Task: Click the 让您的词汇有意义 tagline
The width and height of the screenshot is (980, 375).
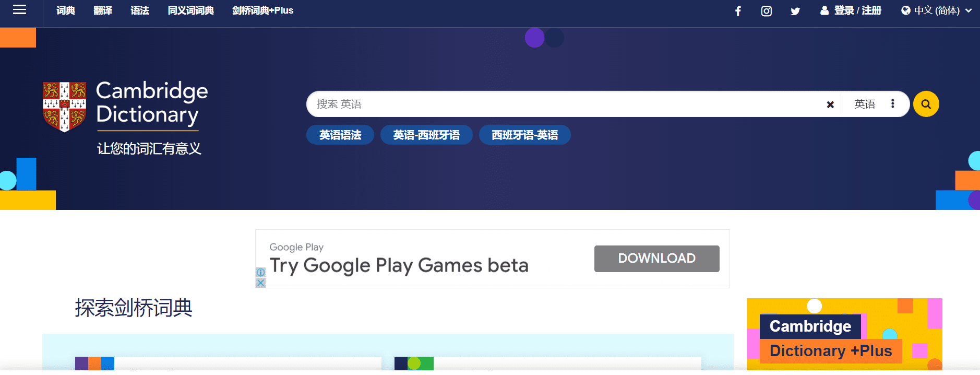Action: (x=149, y=149)
